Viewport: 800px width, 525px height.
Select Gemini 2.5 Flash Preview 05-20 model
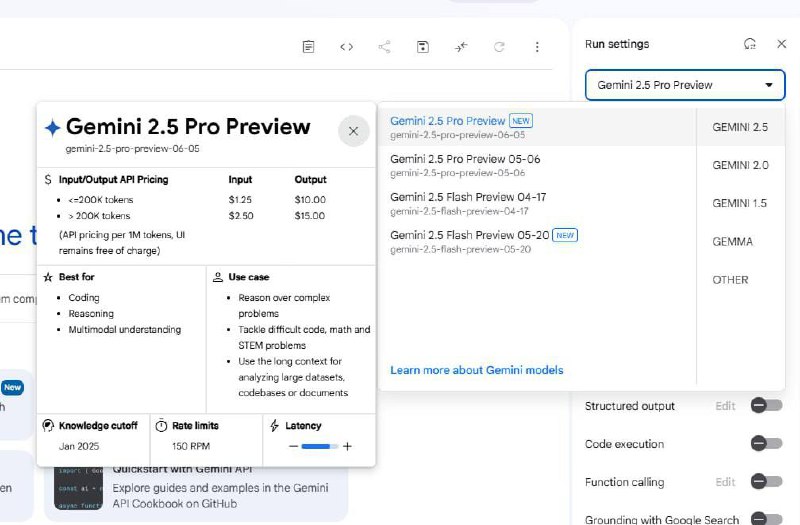(537, 241)
